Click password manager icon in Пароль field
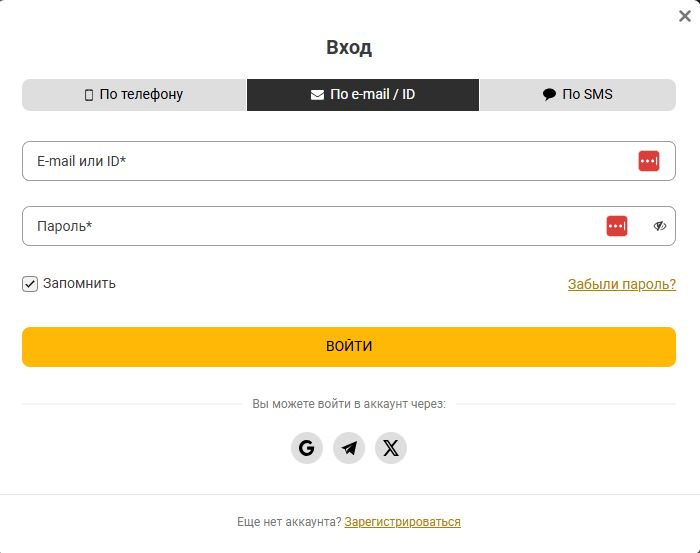 point(617,226)
